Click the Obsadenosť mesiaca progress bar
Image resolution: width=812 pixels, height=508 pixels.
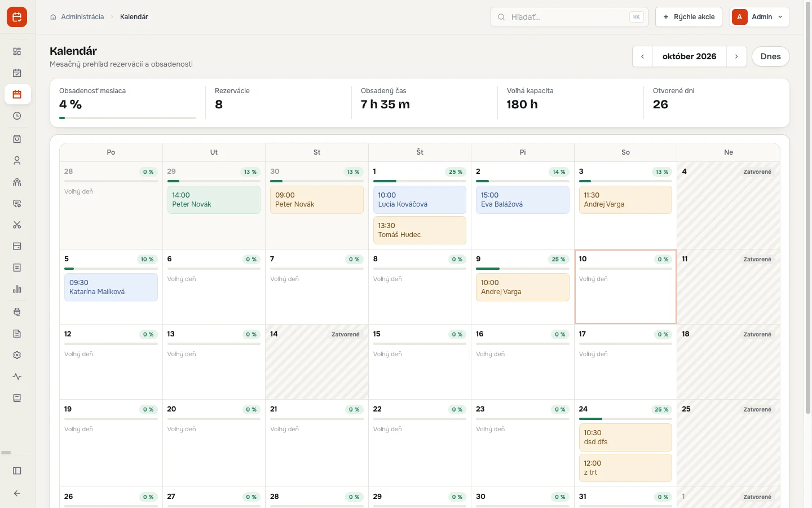(x=127, y=118)
